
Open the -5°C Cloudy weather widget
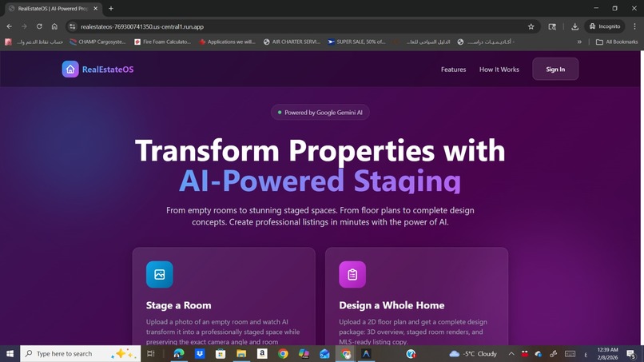(473, 353)
